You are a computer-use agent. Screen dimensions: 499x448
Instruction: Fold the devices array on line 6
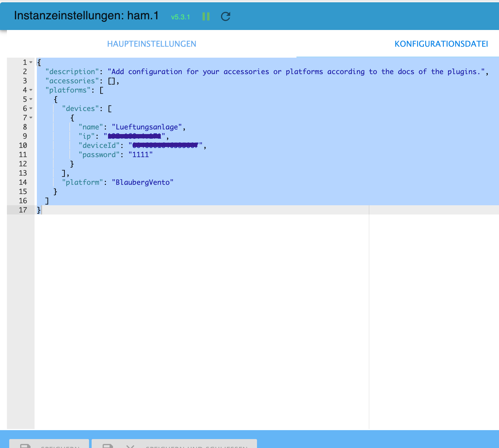pos(31,108)
